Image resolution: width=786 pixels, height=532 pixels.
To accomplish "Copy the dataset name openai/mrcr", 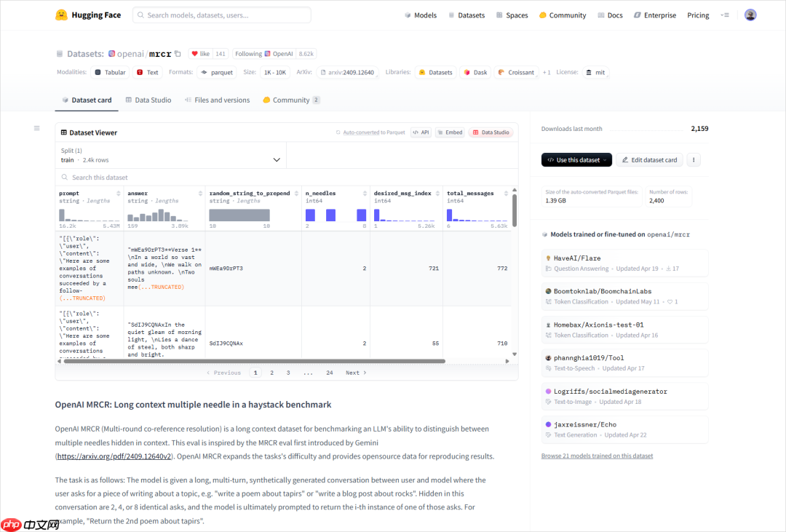I will point(178,54).
